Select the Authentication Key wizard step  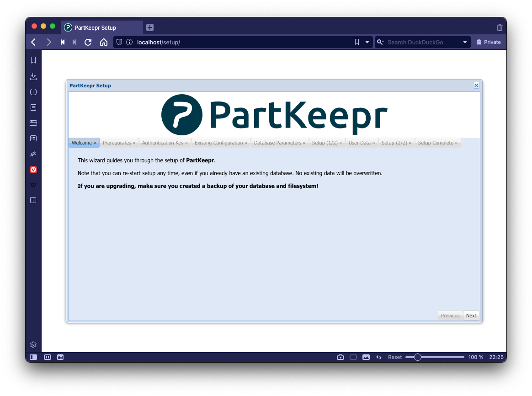[x=165, y=143]
